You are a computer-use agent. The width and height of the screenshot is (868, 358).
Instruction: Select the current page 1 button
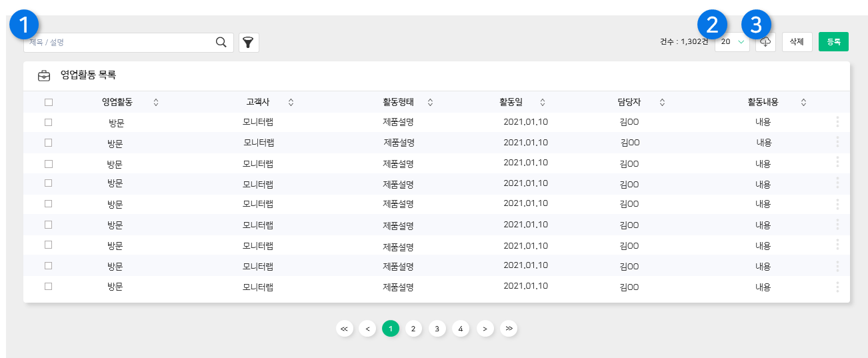390,328
